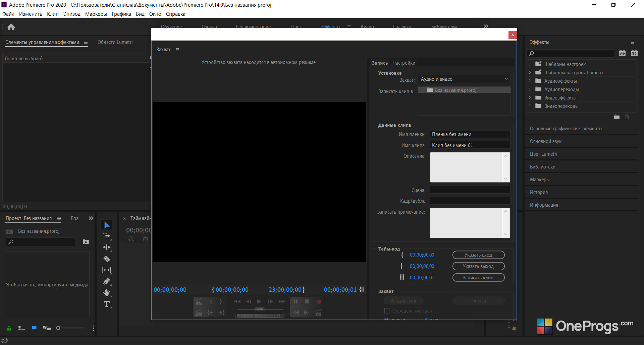Expand the Presets folder in Effects

pyautogui.click(x=530, y=64)
